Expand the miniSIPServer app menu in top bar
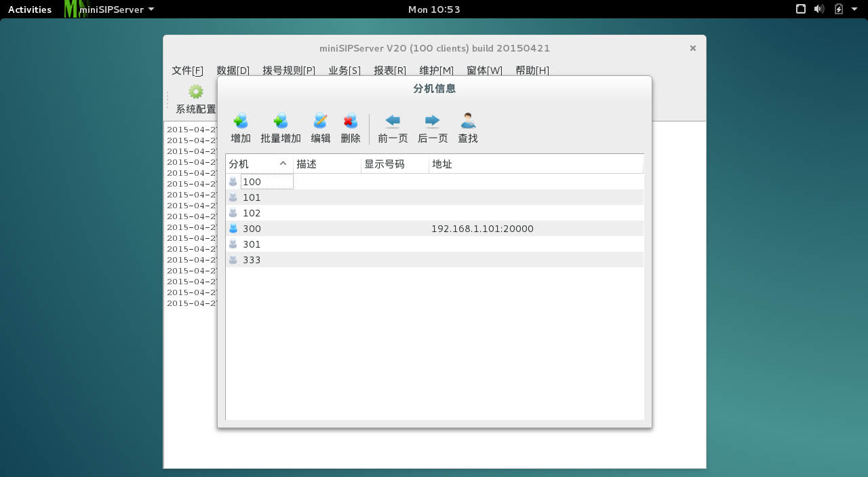This screenshot has width=868, height=477. click(110, 9)
